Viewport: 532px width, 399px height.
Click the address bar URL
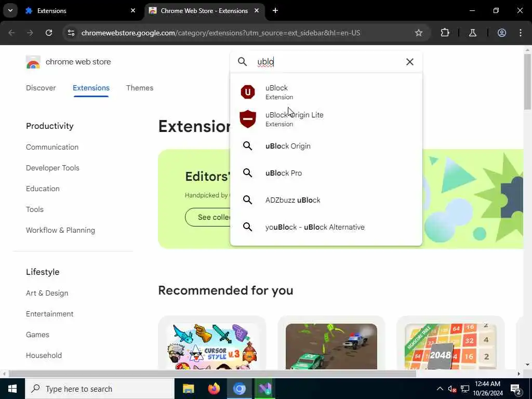pyautogui.click(x=220, y=33)
